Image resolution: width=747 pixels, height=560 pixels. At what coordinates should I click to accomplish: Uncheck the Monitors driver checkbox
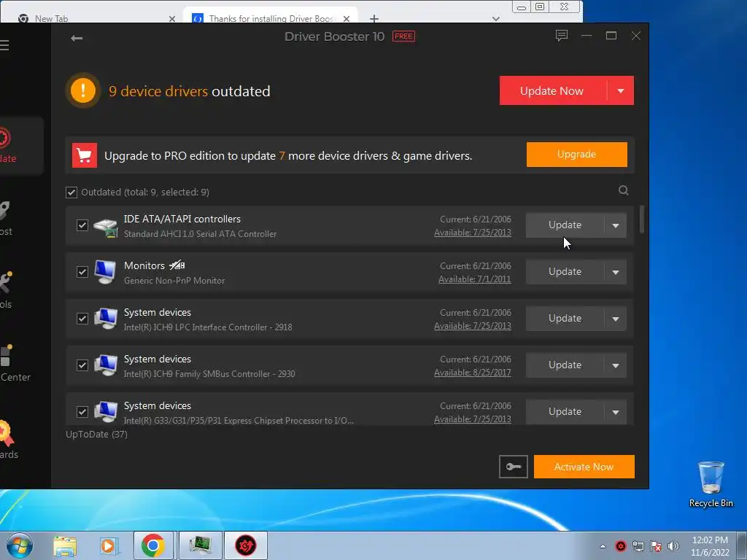pyautogui.click(x=82, y=272)
